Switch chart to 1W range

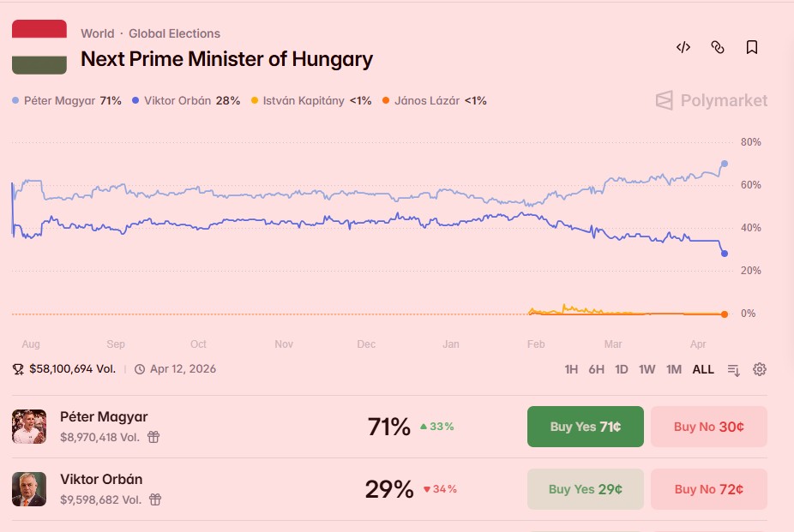[x=647, y=369]
